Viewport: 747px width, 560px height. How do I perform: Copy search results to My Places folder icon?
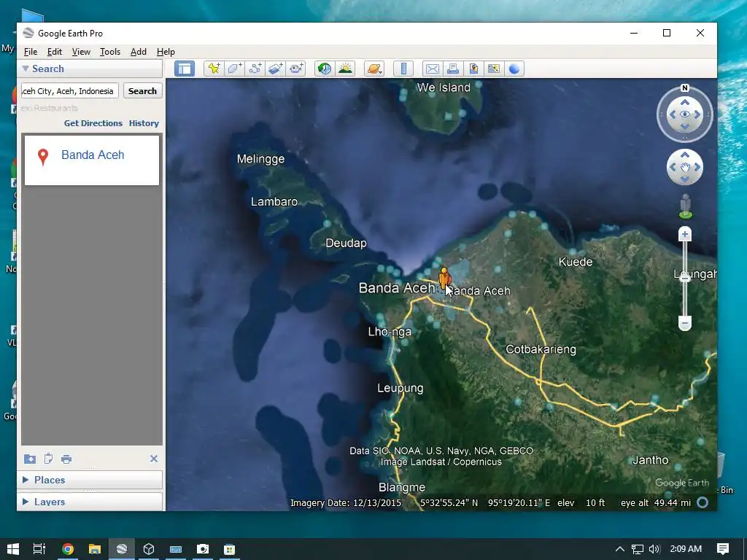pyautogui.click(x=29, y=459)
